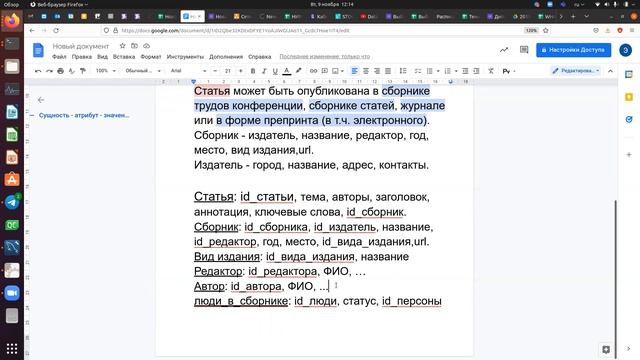The height and width of the screenshot is (360, 640).
Task: Open the Вид menu
Action: point(102,57)
